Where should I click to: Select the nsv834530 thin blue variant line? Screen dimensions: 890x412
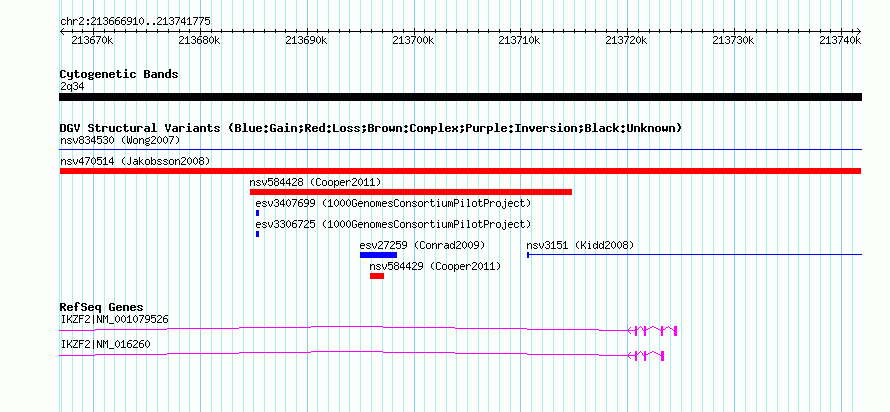tap(460, 150)
